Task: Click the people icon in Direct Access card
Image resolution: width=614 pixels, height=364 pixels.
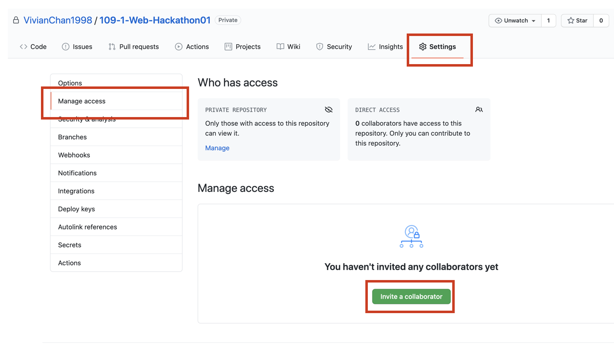Action: coord(479,110)
